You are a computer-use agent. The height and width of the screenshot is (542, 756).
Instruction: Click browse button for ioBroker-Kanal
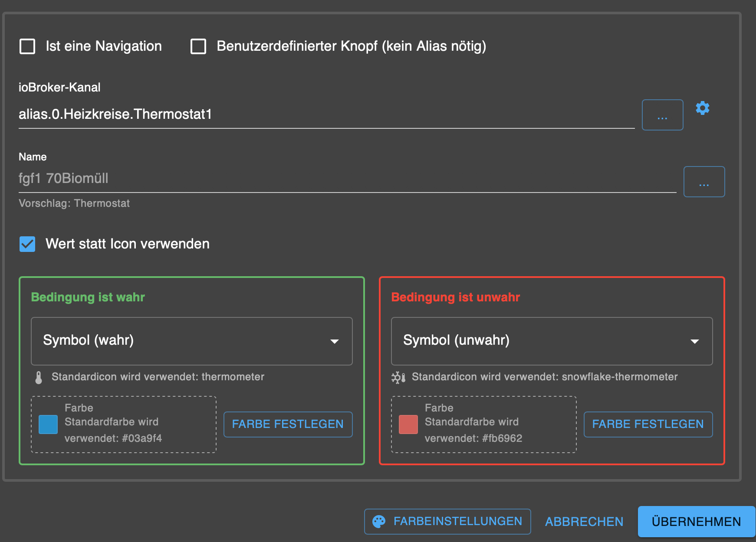(662, 115)
